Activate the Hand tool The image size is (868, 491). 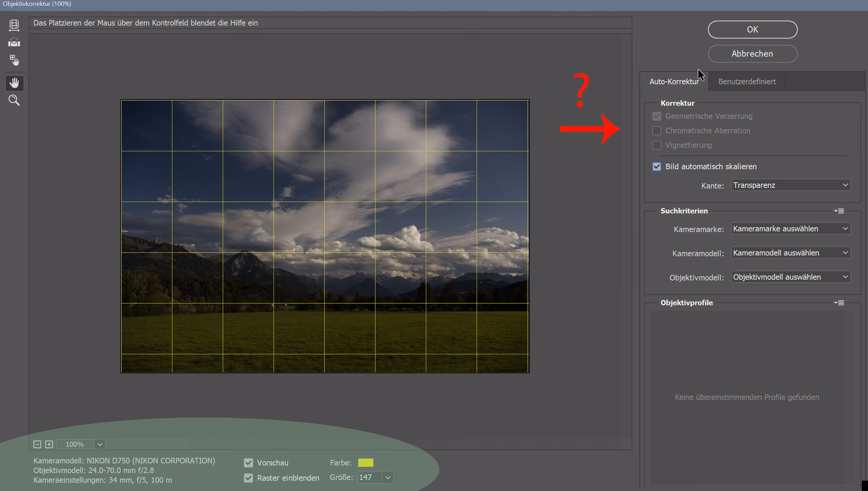(14, 83)
